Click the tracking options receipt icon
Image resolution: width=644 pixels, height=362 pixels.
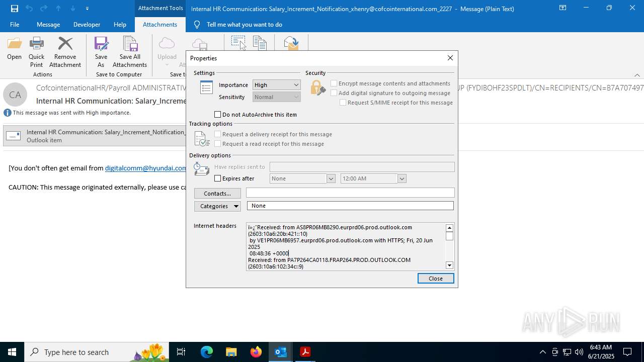point(202,139)
